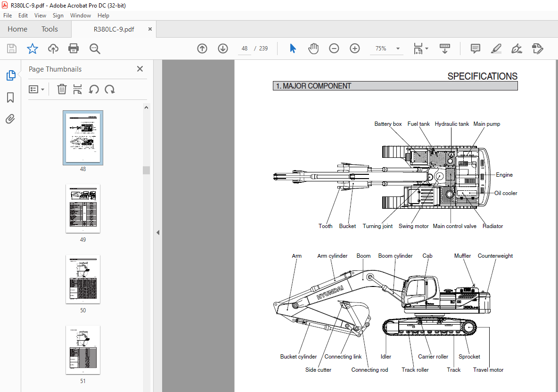Click the 'Side cutter' label

(318, 369)
